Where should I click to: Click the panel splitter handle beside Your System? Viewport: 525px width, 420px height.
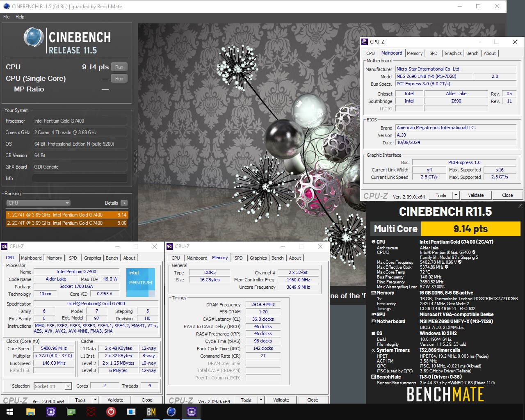(x=135, y=162)
